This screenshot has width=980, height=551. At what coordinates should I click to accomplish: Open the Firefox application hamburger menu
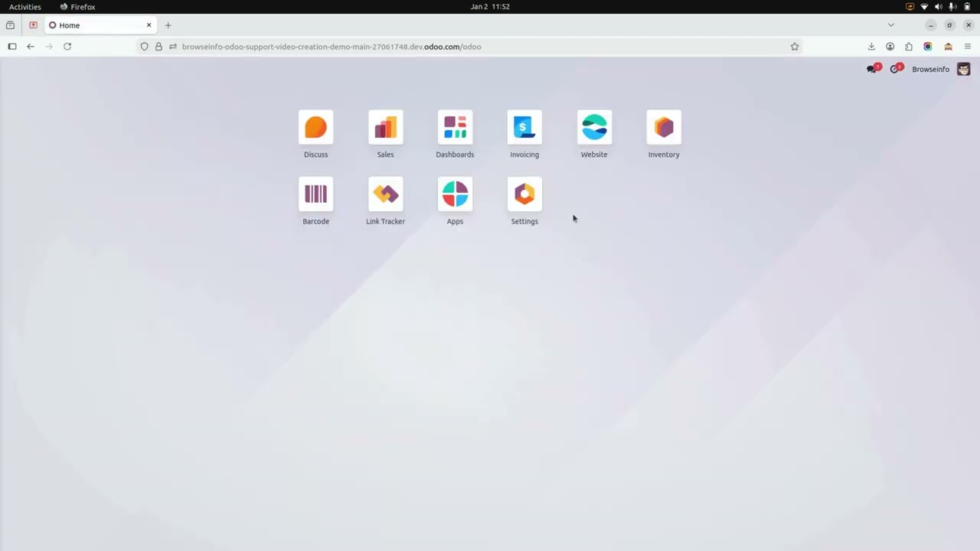pos(968,47)
